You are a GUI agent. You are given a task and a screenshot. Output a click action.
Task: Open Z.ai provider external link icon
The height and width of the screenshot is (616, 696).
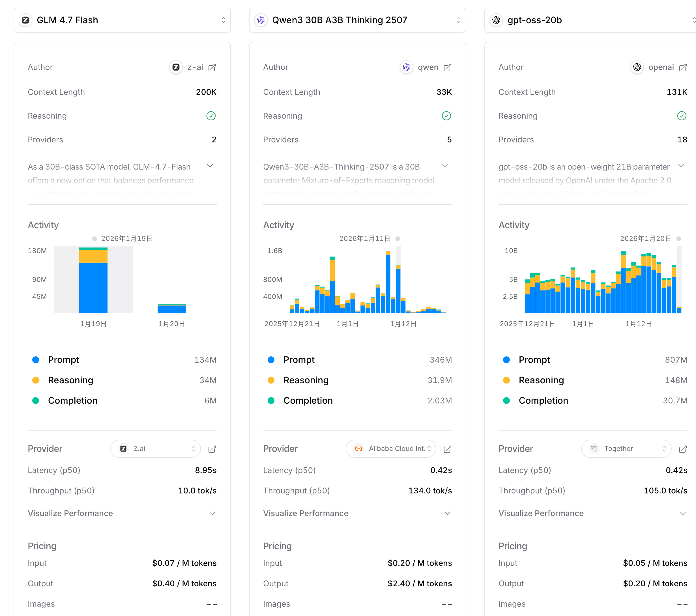[x=212, y=449]
